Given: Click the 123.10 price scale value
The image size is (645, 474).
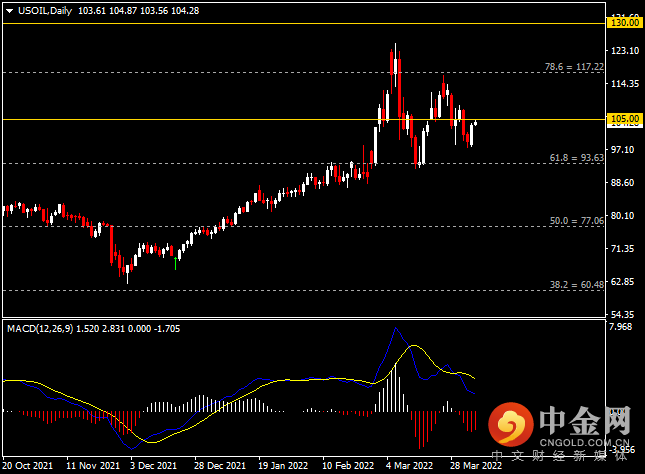Looking at the screenshot, I should click(623, 51).
